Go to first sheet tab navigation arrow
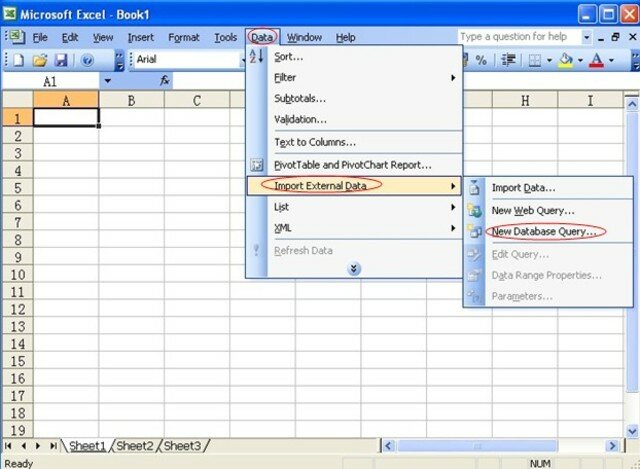 click(x=8, y=446)
